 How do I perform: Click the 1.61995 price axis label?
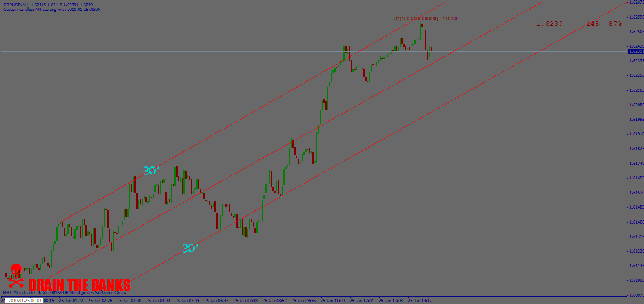(x=636, y=120)
